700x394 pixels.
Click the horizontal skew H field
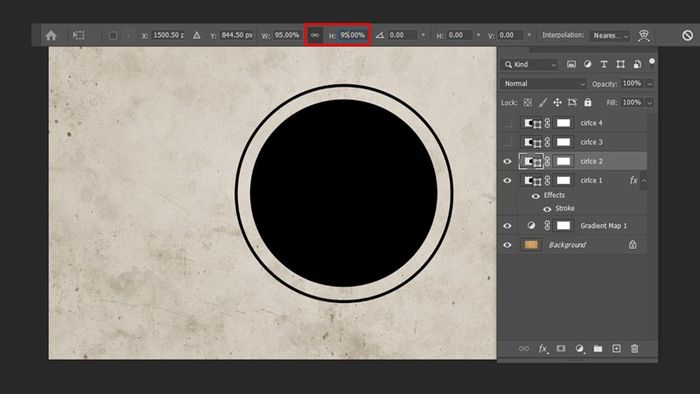click(x=458, y=35)
